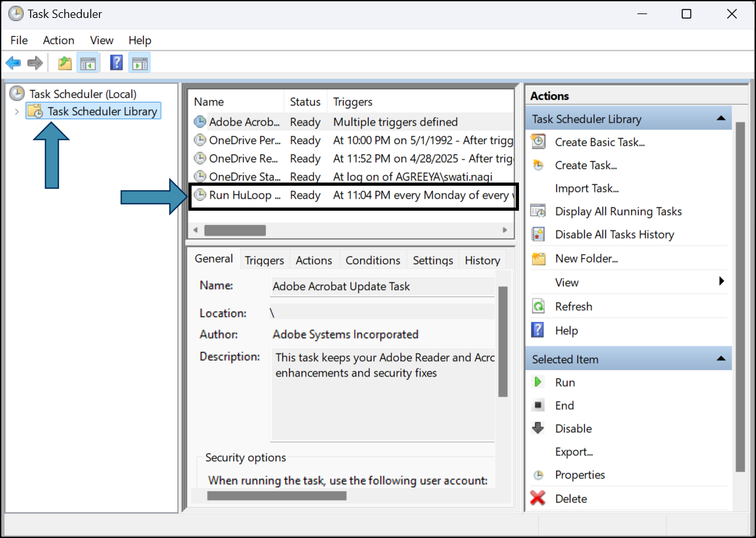Click the Up One Level folder icon

tap(65, 63)
